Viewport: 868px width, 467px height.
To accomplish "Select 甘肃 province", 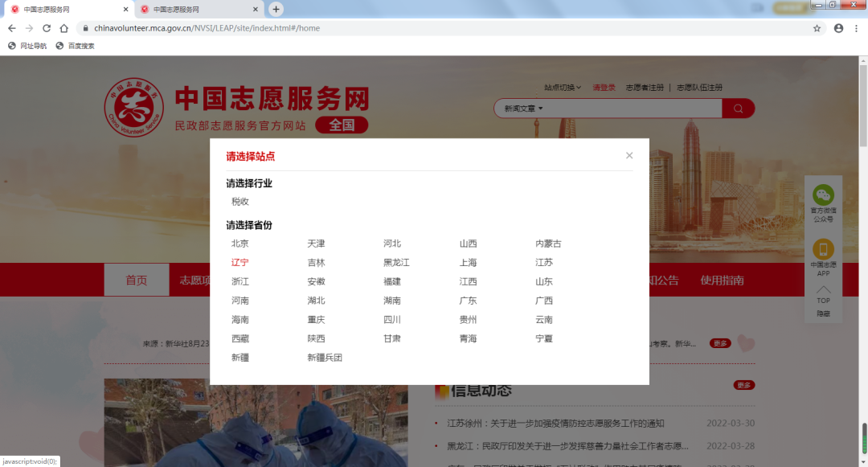I will 392,338.
